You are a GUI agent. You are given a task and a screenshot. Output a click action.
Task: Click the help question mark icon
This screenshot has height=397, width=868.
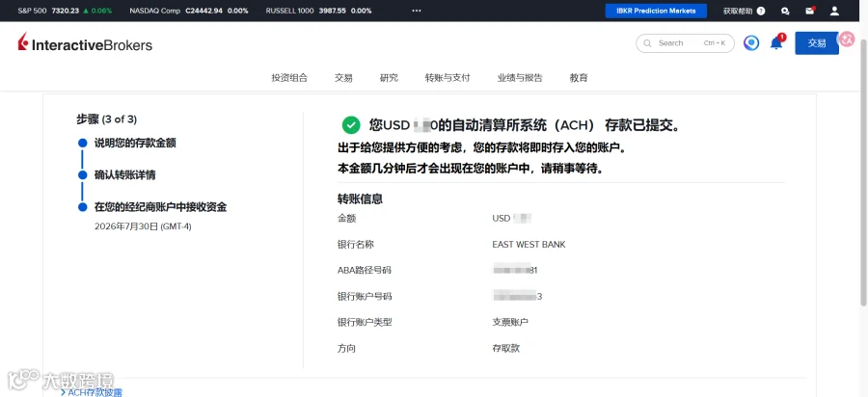(x=761, y=11)
